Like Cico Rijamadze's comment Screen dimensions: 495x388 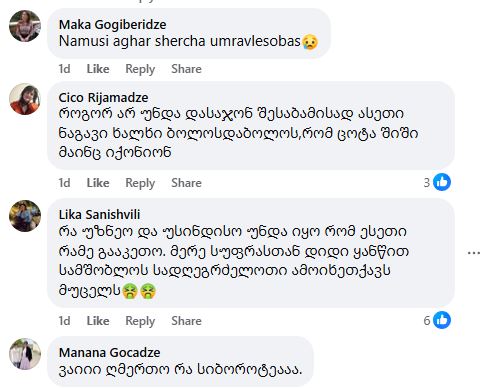tap(98, 183)
